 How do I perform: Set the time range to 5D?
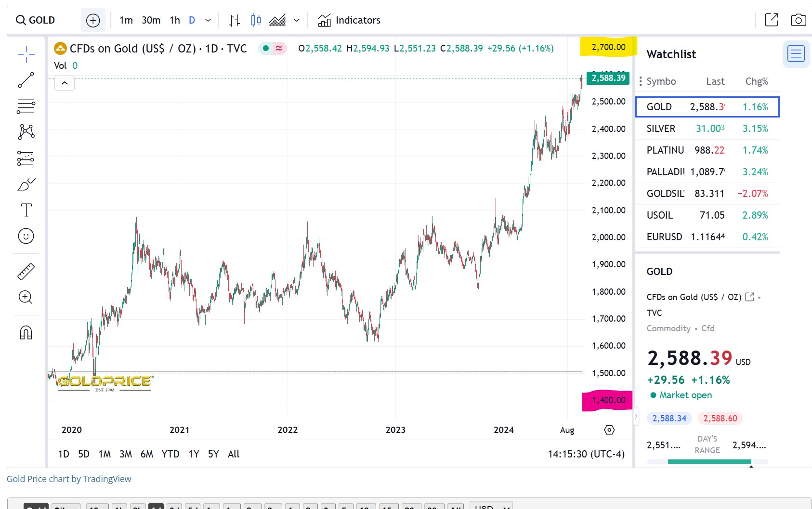point(84,454)
